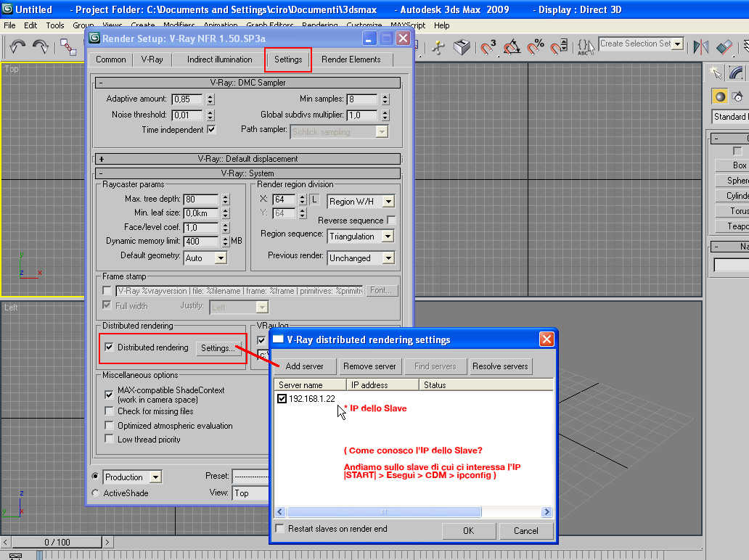The width and height of the screenshot is (749, 560).
Task: Click the 0 / 100 time slider
Action: point(57,543)
